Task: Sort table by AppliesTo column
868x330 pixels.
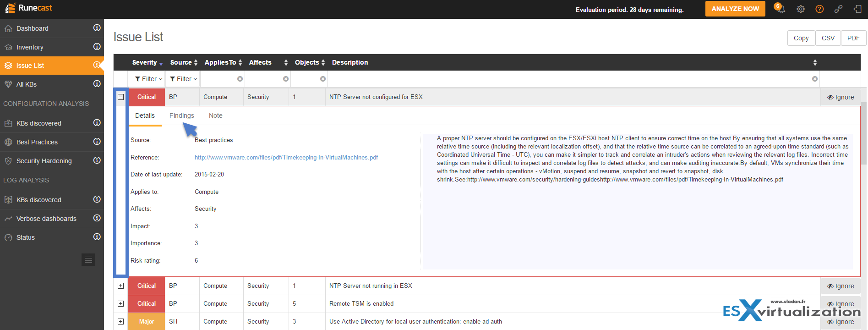Action: 223,62
